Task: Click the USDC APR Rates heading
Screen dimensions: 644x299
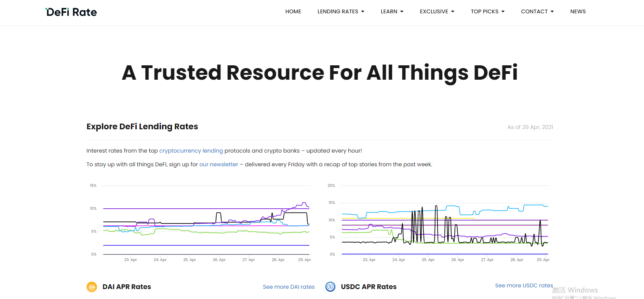Action: [x=368, y=287]
